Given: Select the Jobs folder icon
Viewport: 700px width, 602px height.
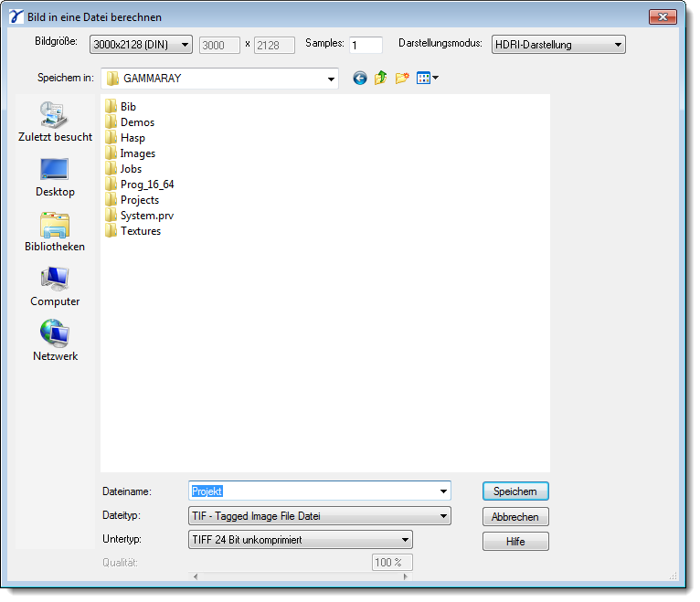Looking at the screenshot, I should (x=111, y=169).
